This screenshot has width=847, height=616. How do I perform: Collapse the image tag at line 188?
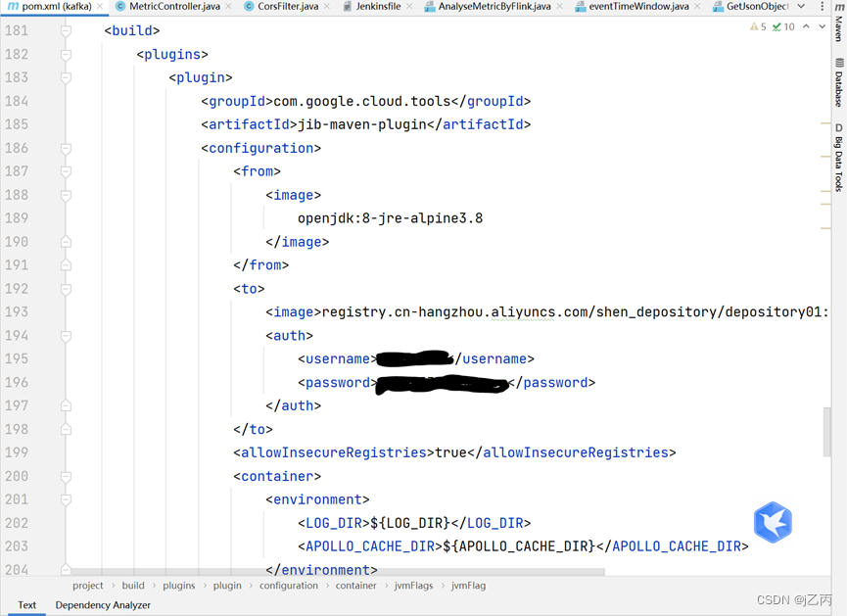coord(66,195)
